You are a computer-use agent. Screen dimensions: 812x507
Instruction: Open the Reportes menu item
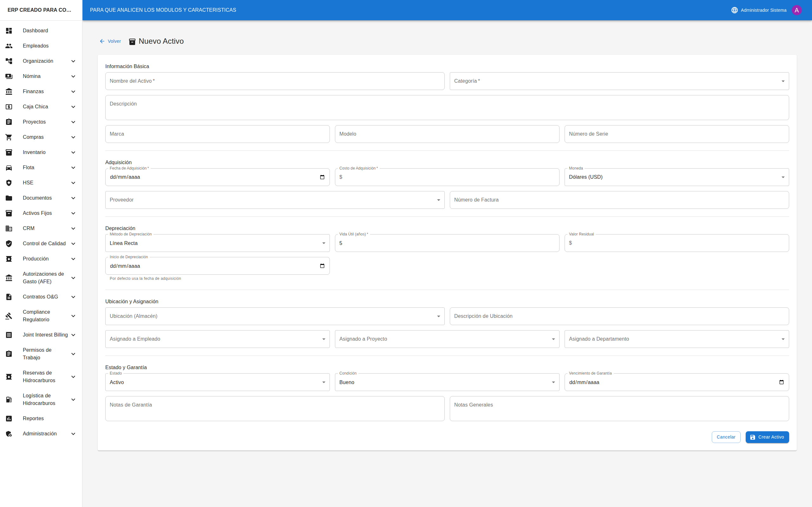33,419
